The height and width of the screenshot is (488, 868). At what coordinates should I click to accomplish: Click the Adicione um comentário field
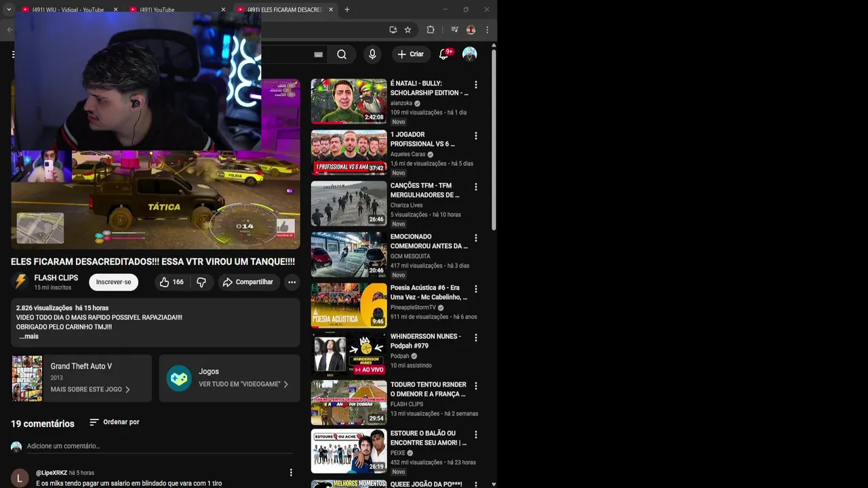tap(160, 446)
